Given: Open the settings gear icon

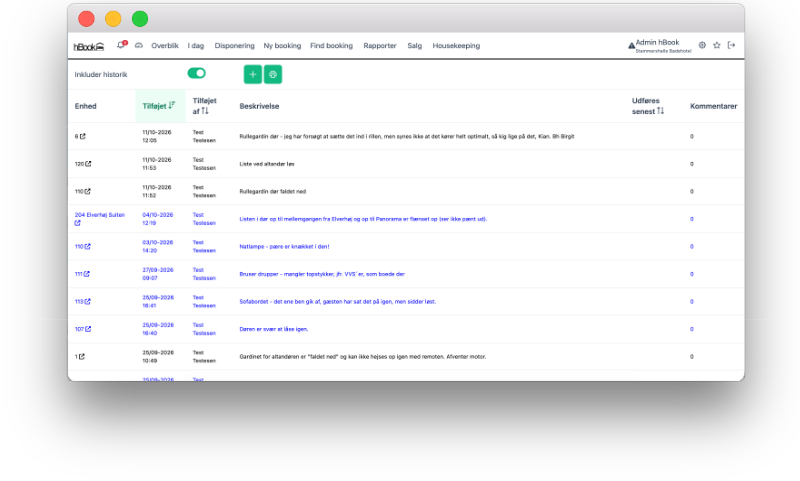Looking at the screenshot, I should coord(702,45).
